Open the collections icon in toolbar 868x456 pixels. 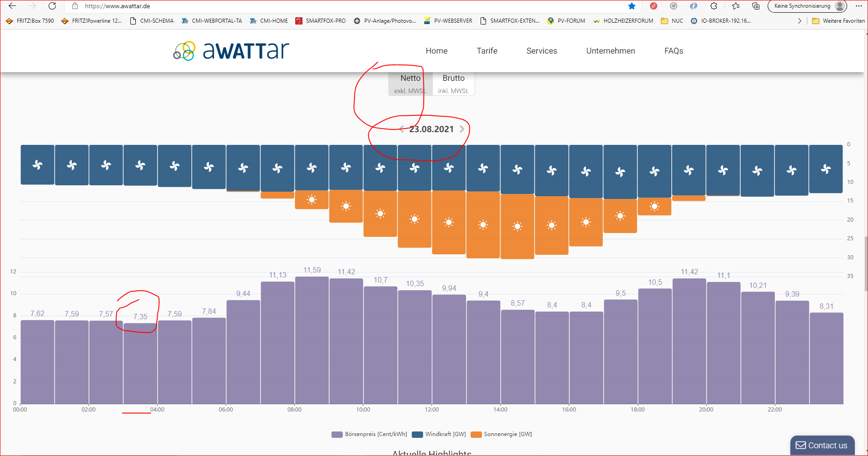[x=756, y=6]
